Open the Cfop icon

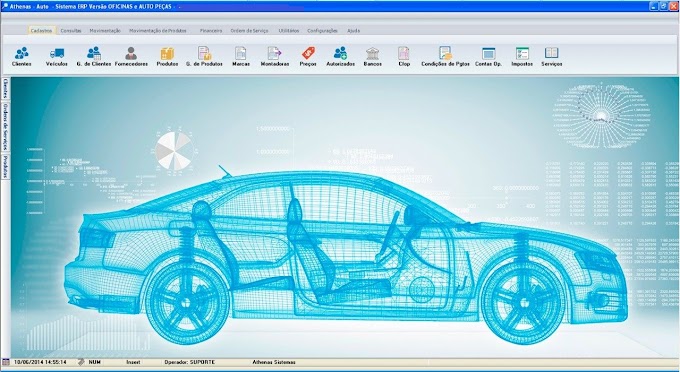(x=404, y=56)
